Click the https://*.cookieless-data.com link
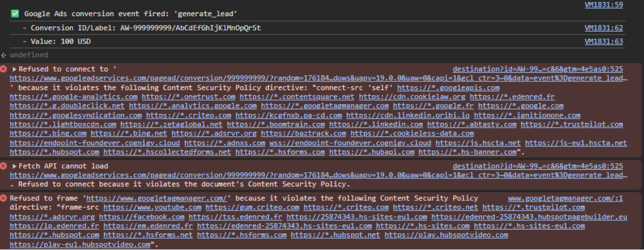This screenshot has width=644, height=250. (x=412, y=134)
